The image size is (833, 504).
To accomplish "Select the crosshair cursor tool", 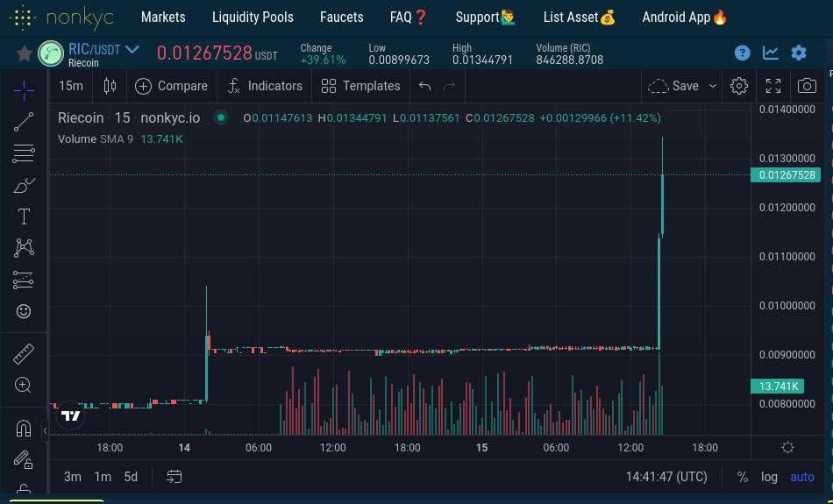I will [24, 91].
